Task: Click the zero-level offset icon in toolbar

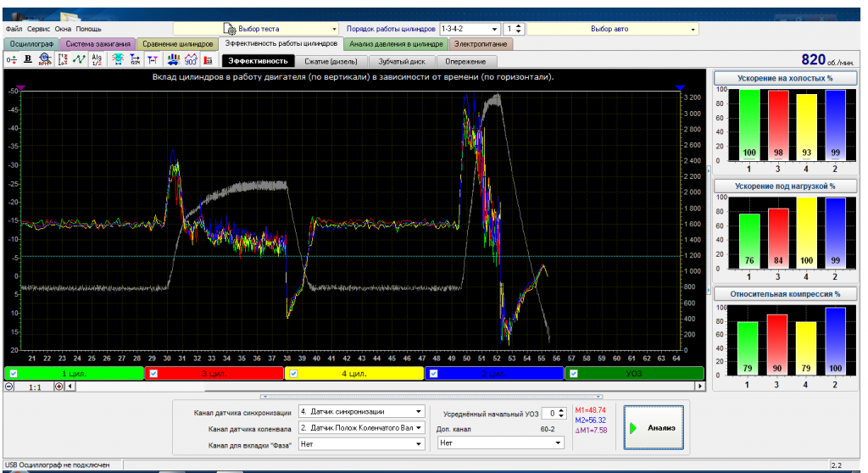Action: [11, 60]
